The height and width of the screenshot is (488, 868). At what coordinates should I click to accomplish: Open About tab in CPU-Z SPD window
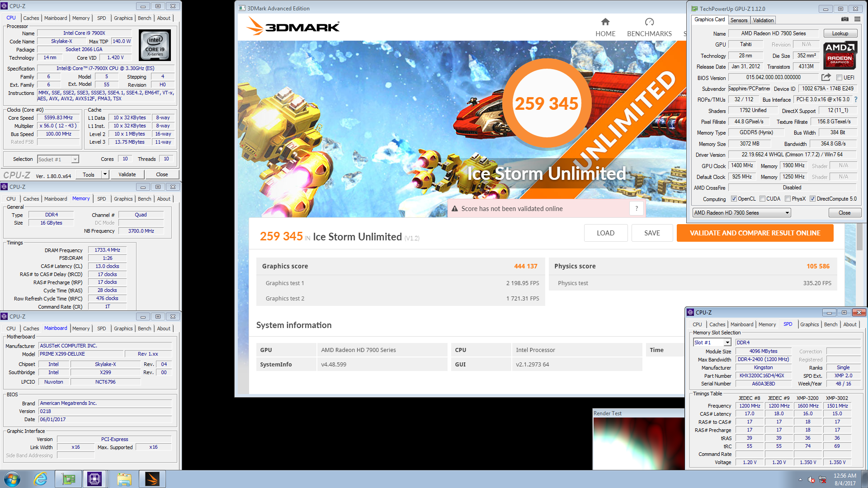tap(849, 324)
